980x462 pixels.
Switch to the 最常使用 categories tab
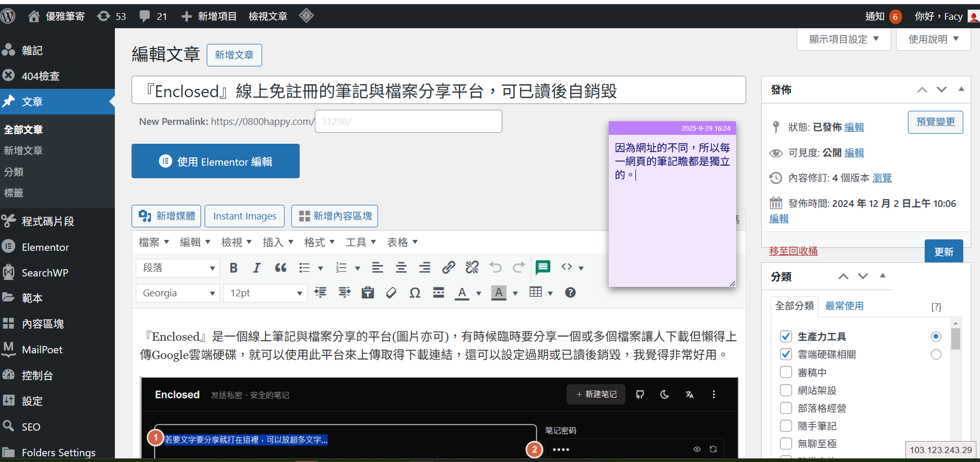click(844, 306)
